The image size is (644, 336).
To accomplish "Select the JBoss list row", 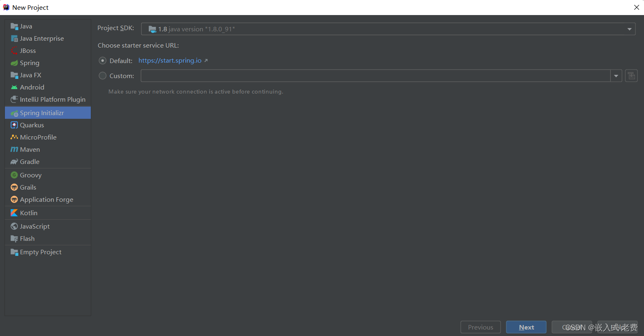I will [x=48, y=51].
